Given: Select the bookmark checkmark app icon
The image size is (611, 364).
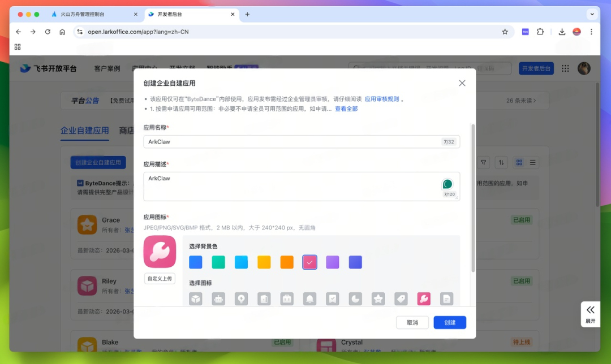Looking at the screenshot, I should (x=333, y=299).
